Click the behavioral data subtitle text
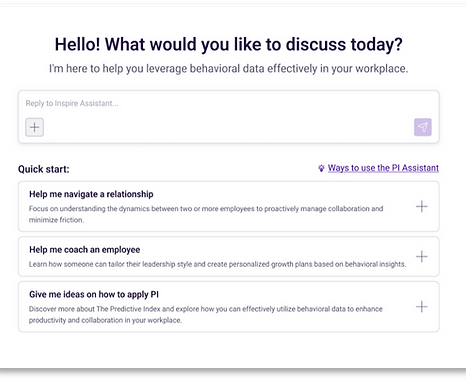This screenshot has height=380, width=466. pos(229,69)
